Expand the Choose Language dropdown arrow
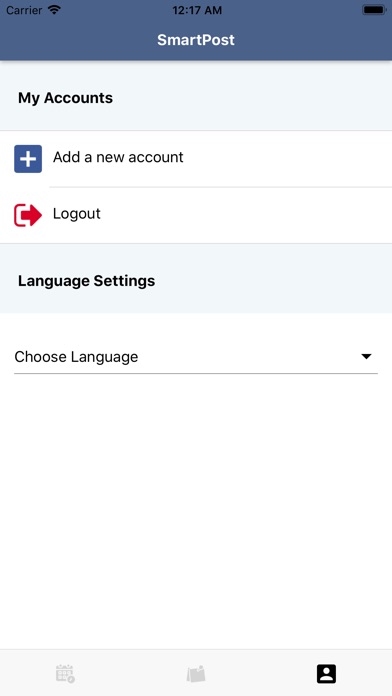 click(x=366, y=356)
